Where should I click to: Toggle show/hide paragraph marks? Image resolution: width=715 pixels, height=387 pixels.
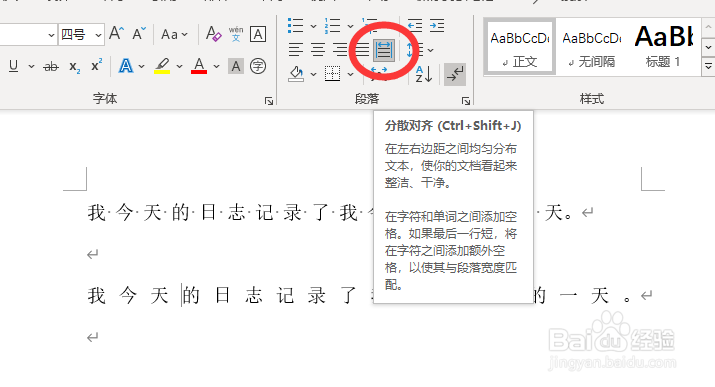[x=455, y=74]
